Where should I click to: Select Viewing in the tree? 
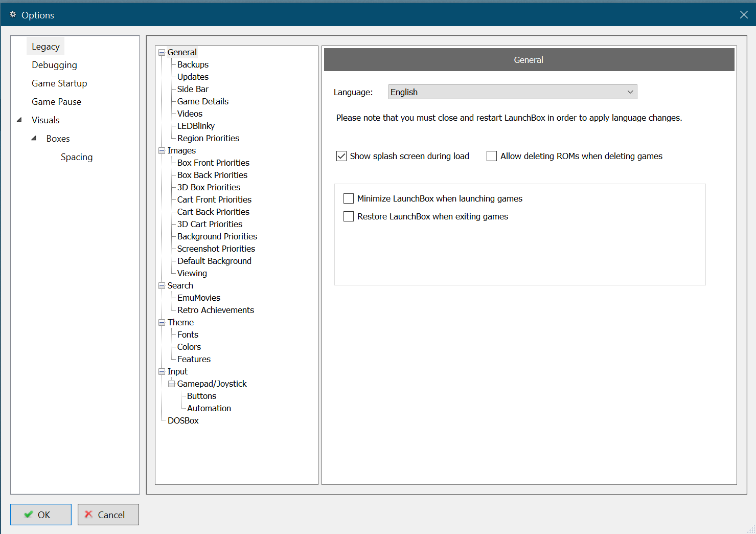pos(192,273)
